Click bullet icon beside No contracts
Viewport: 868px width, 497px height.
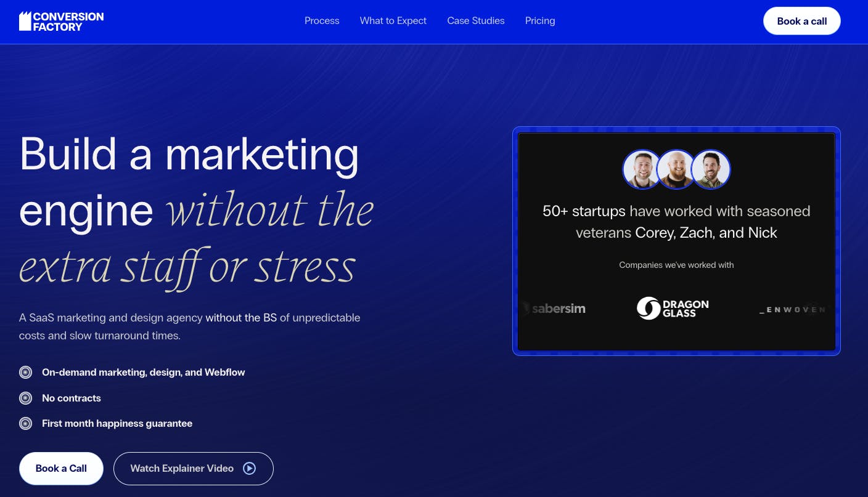[x=25, y=398]
